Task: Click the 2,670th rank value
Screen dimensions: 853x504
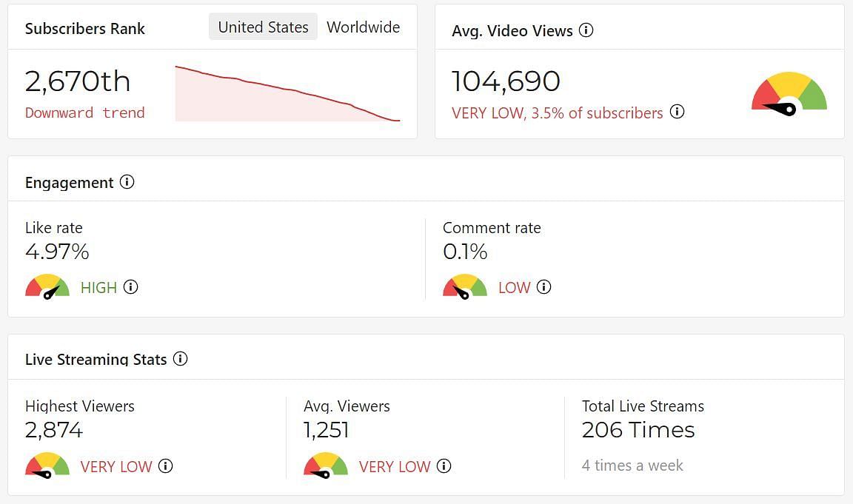Action: click(x=78, y=81)
